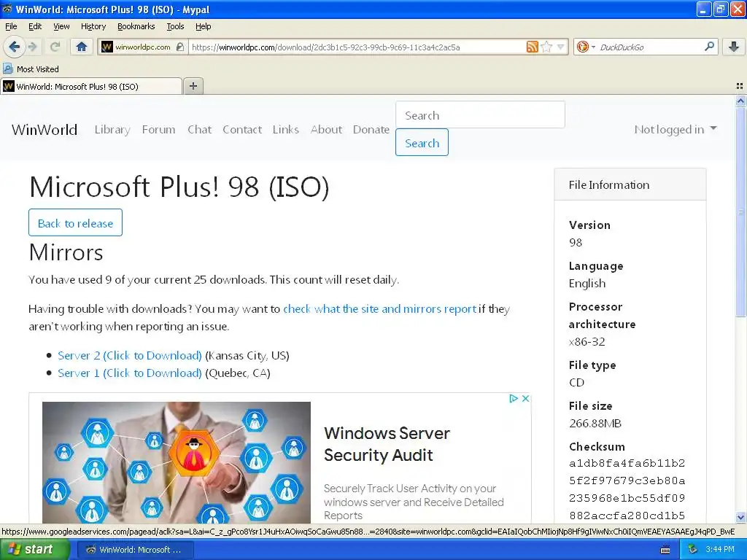Click the vertical scrollbar thumb
The image size is (747, 560).
(740, 212)
